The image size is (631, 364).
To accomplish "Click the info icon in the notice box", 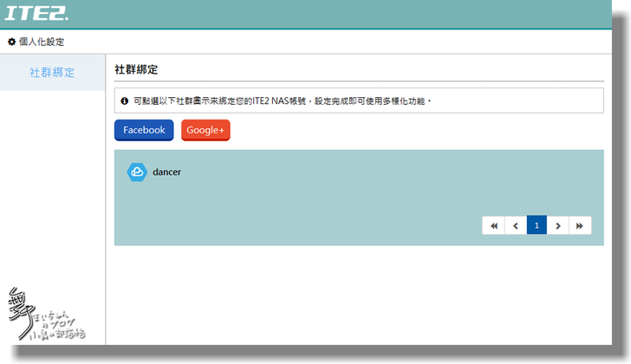I will tap(124, 101).
